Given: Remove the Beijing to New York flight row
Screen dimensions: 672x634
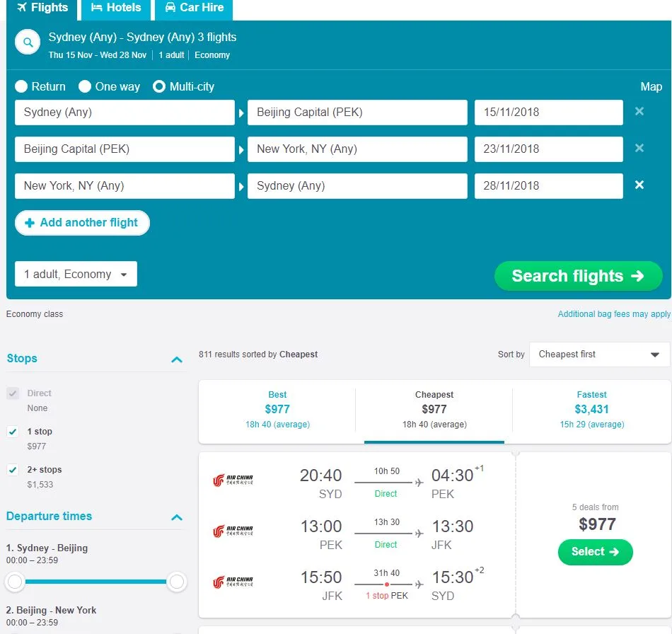Looking at the screenshot, I should pyautogui.click(x=639, y=149).
